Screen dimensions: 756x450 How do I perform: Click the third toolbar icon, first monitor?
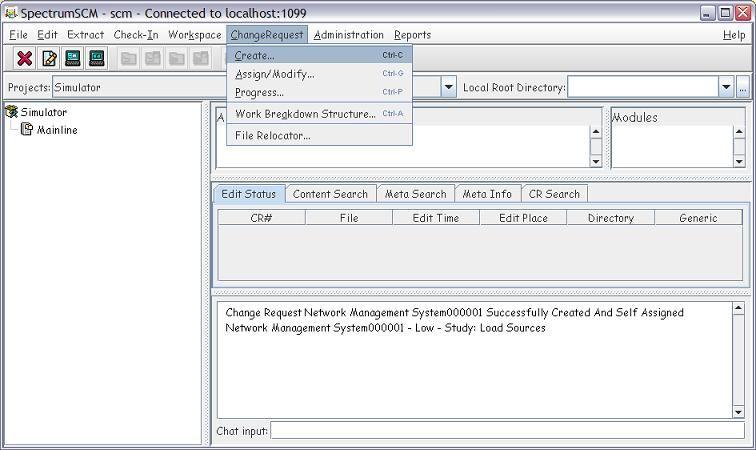[73, 59]
